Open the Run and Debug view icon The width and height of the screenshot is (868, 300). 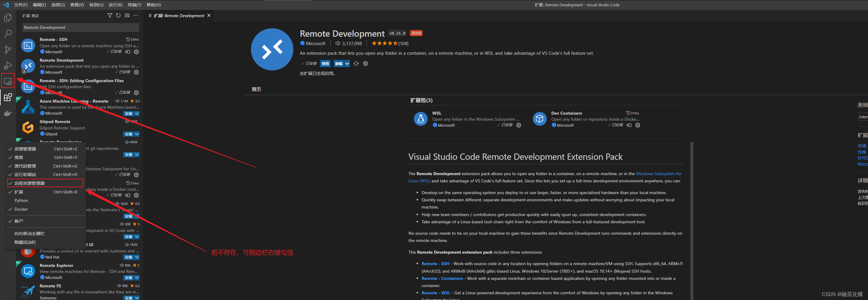[x=8, y=66]
